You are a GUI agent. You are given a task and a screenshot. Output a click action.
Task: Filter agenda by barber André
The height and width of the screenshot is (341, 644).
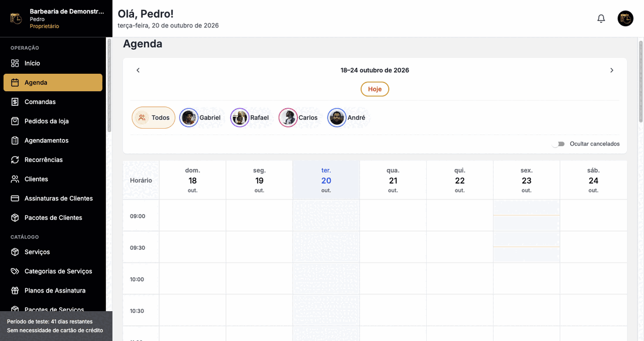pyautogui.click(x=347, y=118)
